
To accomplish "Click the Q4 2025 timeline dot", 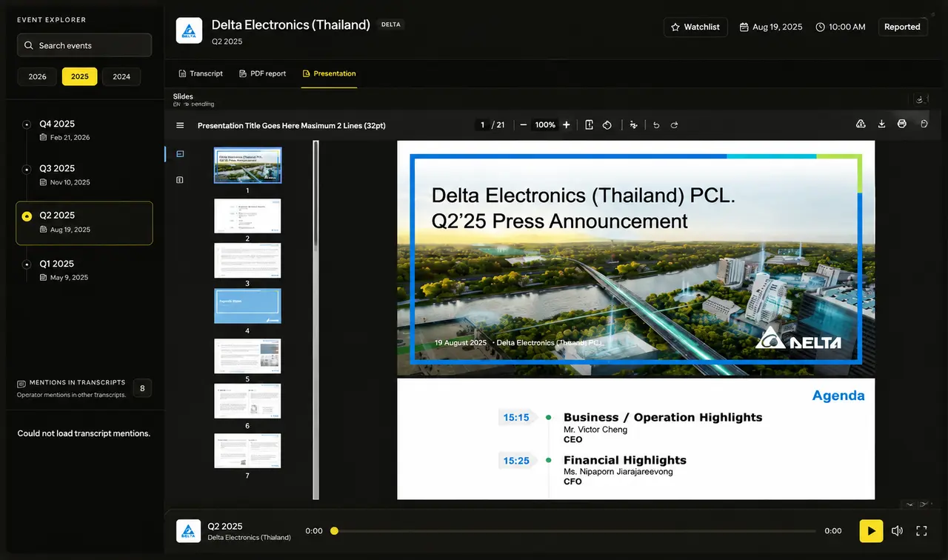I will [27, 124].
